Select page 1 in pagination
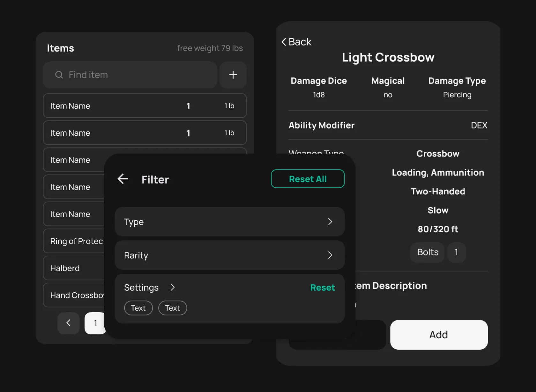This screenshot has height=392, width=536. [95, 323]
